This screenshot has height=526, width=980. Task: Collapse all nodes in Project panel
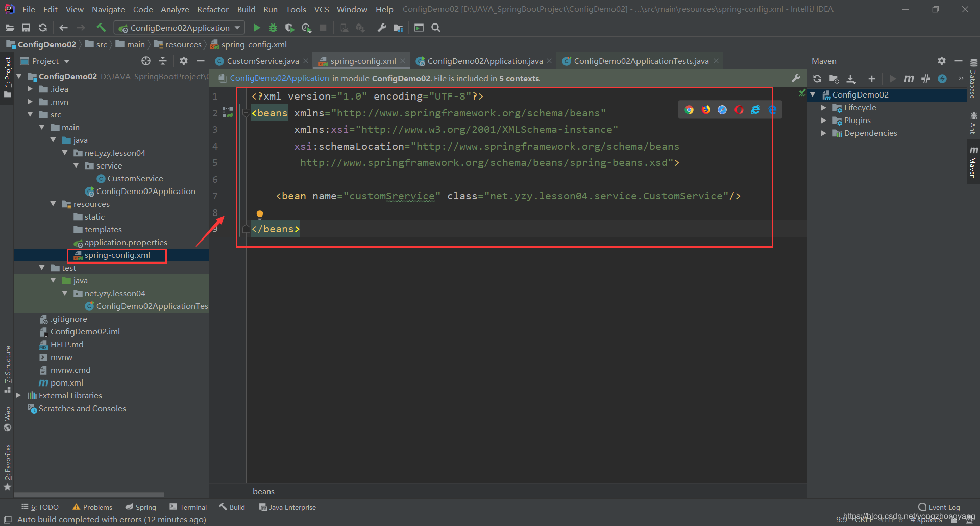163,61
